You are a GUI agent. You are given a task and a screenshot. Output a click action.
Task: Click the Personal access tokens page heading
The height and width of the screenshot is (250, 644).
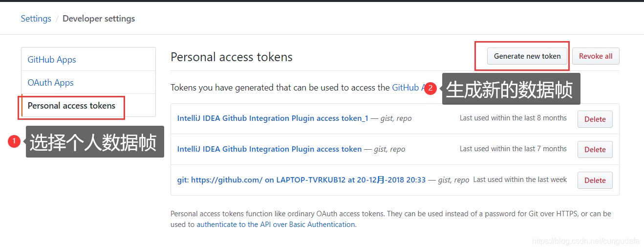[x=232, y=57]
